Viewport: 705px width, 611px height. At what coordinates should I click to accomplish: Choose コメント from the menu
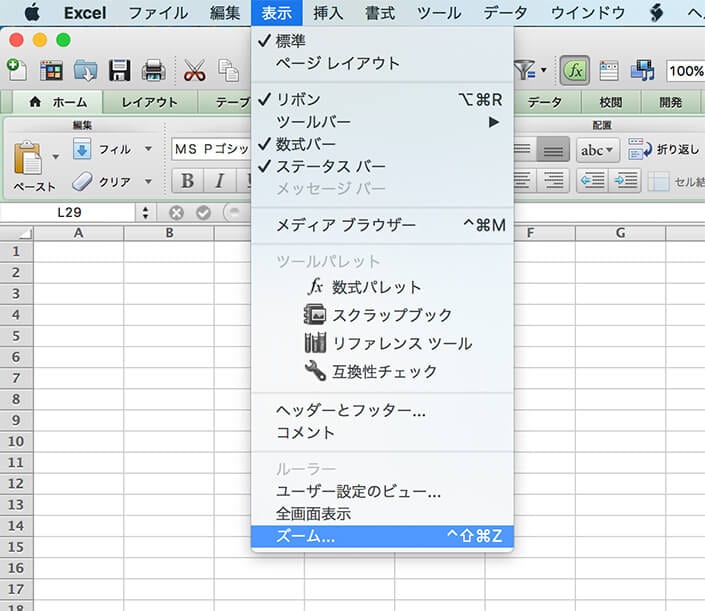click(382, 433)
